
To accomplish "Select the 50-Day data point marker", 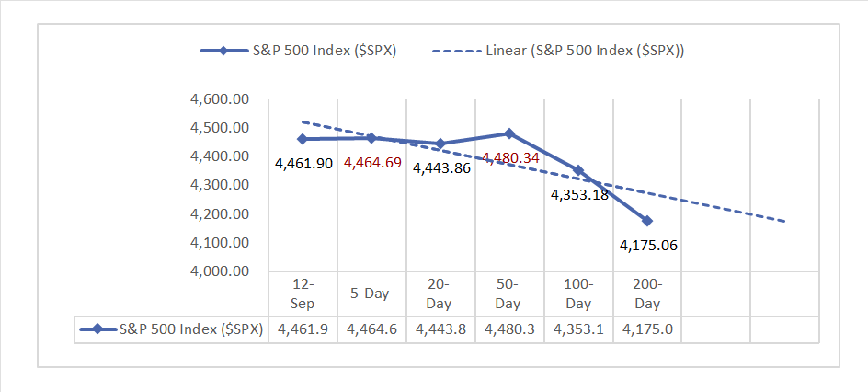I will [509, 133].
